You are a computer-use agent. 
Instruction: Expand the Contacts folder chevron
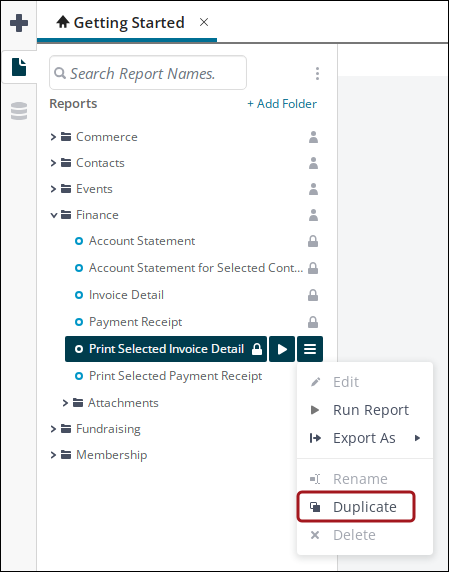click(53, 163)
